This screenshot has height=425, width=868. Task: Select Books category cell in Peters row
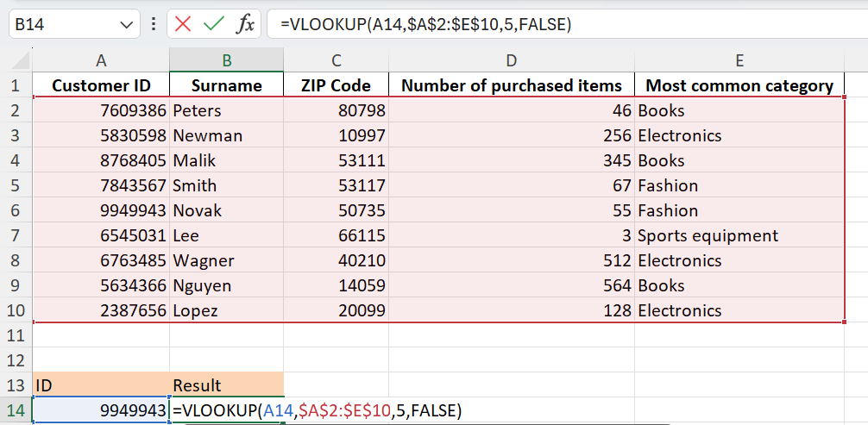click(739, 110)
